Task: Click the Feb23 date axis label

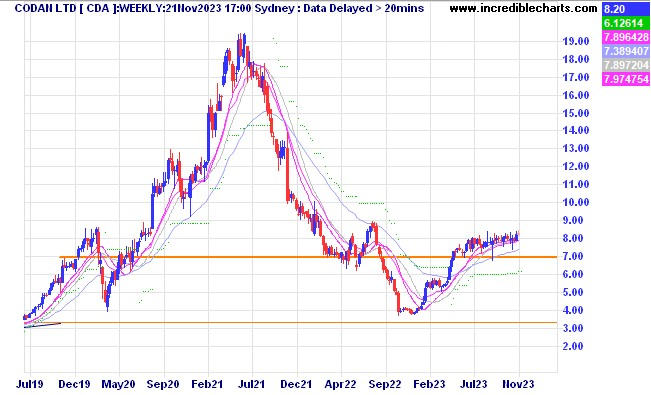Action: (429, 384)
